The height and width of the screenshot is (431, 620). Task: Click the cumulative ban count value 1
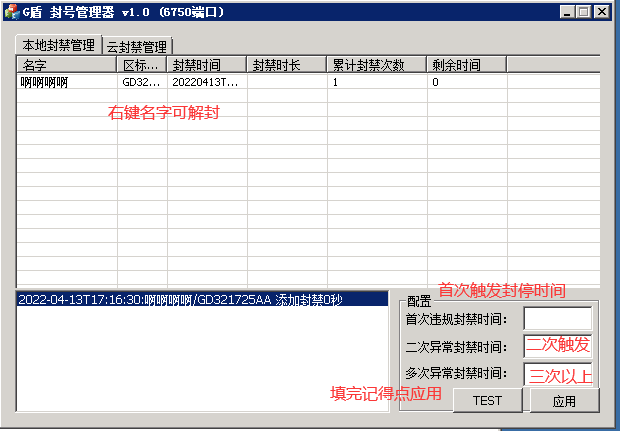(x=335, y=82)
